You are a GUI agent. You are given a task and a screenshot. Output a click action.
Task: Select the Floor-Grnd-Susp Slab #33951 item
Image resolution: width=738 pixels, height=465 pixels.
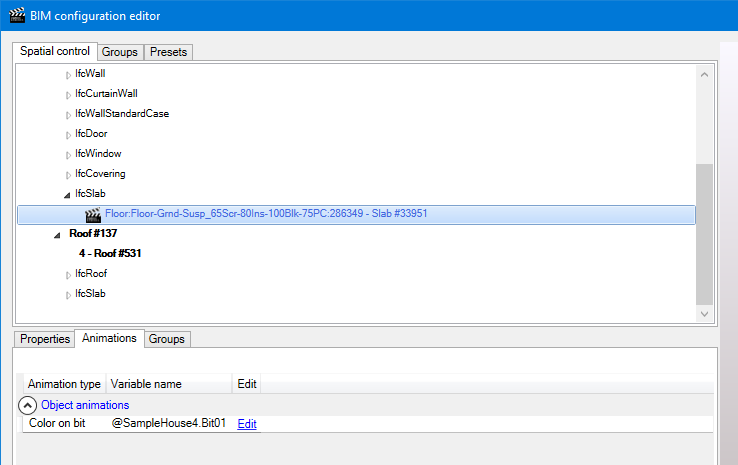[267, 214]
